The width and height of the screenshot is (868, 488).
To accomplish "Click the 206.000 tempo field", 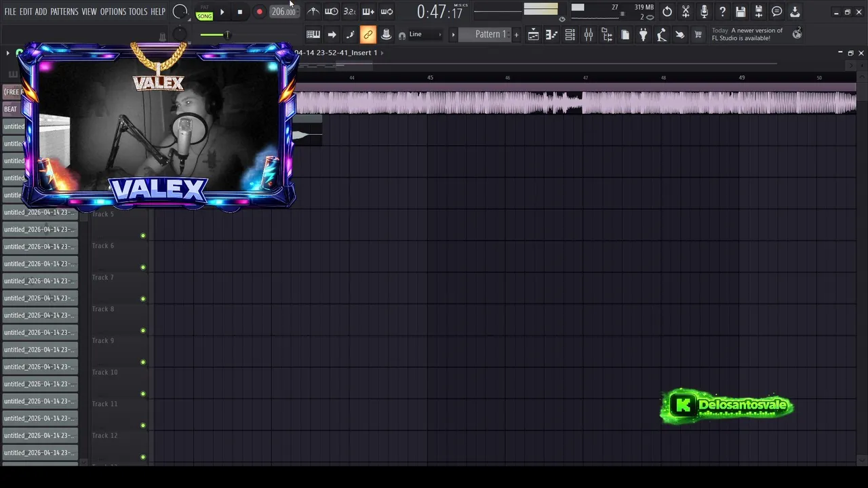I will [283, 12].
